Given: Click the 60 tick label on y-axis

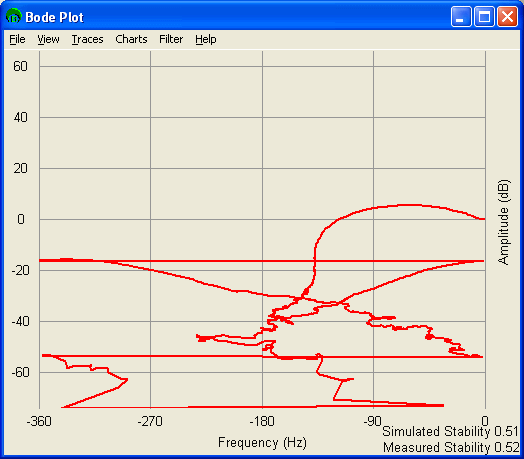Looking at the screenshot, I should click(20, 66).
